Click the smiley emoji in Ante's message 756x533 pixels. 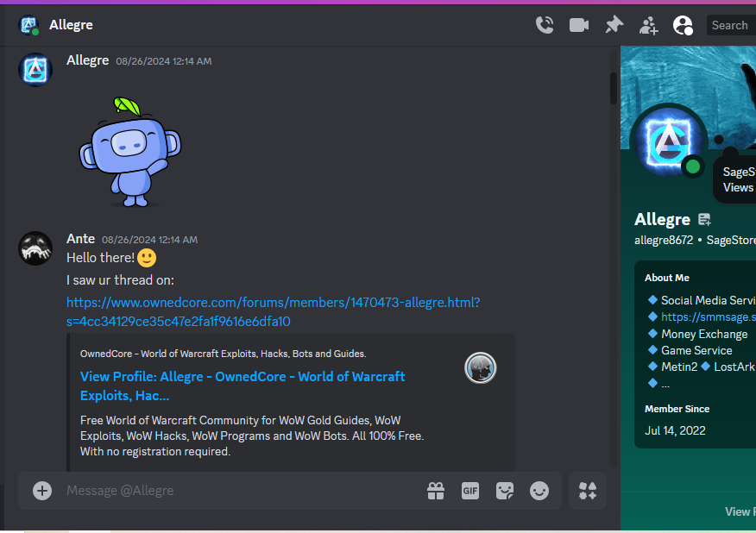point(147,258)
